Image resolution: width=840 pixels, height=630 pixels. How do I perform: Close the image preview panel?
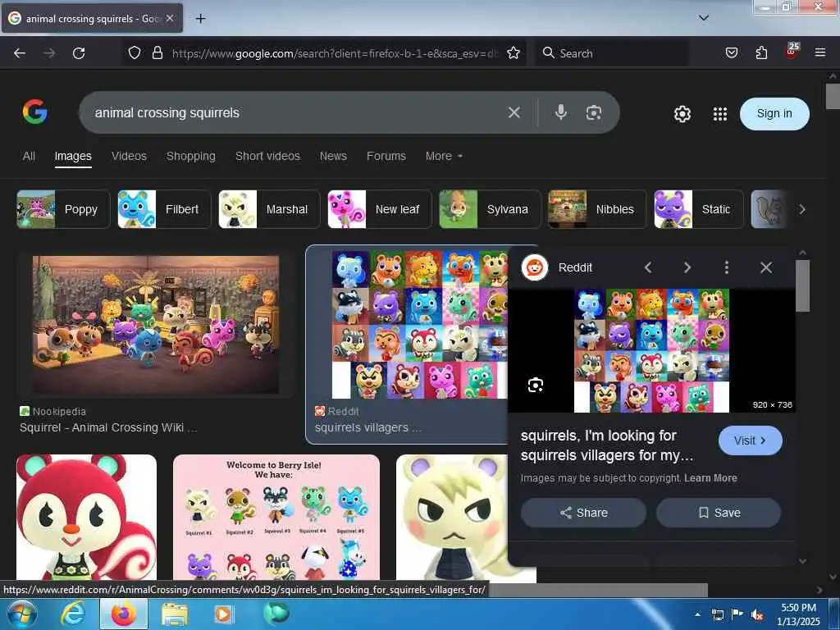pos(766,267)
